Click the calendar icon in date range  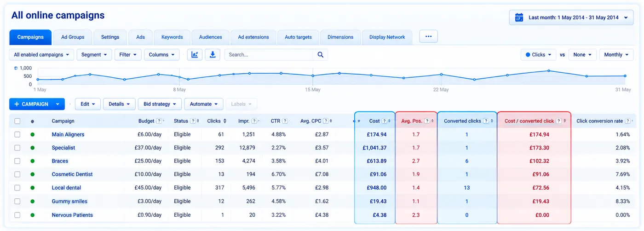click(519, 17)
